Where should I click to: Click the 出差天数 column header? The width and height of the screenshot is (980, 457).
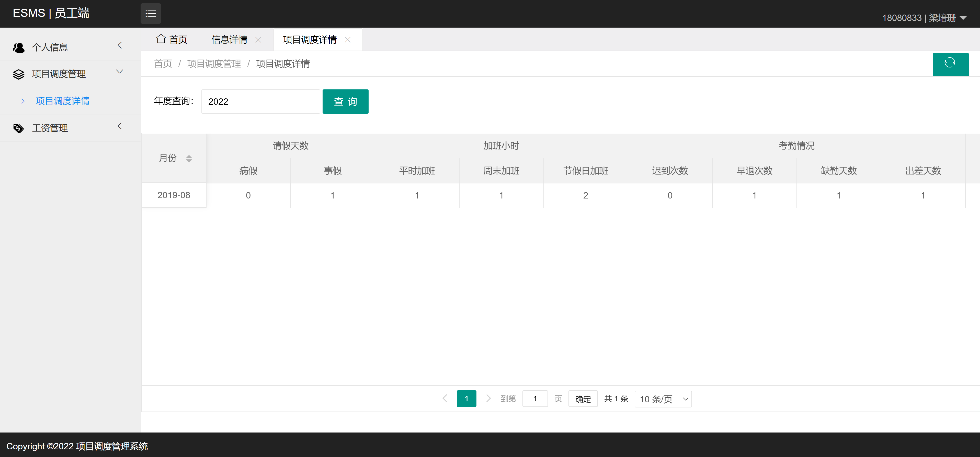[x=923, y=171]
